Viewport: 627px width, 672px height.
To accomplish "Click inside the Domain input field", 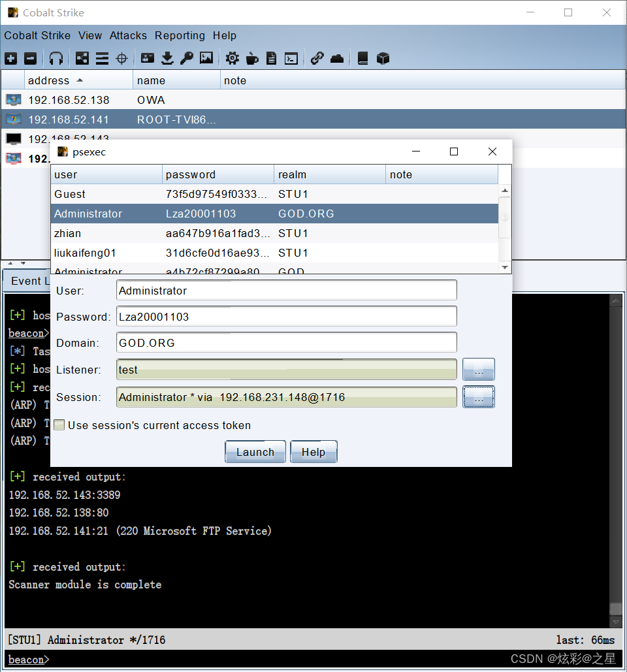I will point(286,343).
